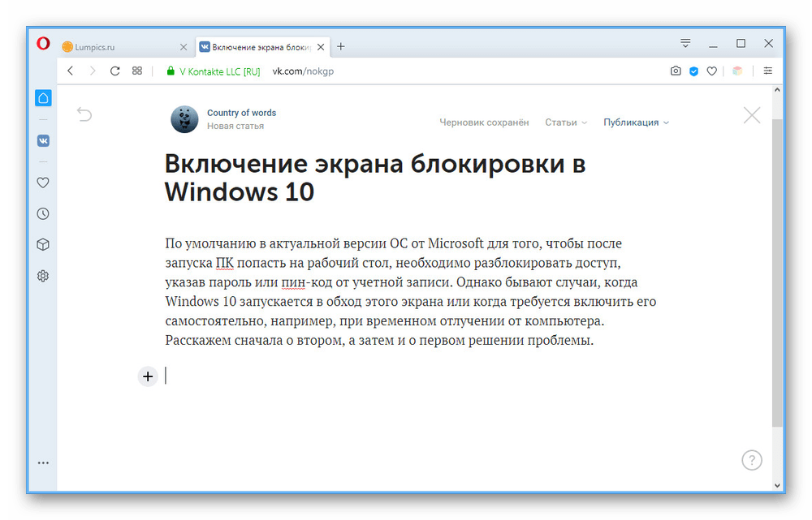
Task: Close the VK article tab
Action: (x=321, y=47)
